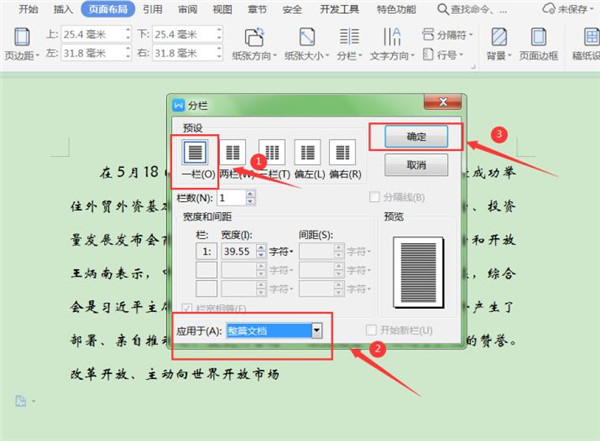Screen dimensions: 600x441
Task: Click the search command magnifier icon
Action: click(x=443, y=9)
